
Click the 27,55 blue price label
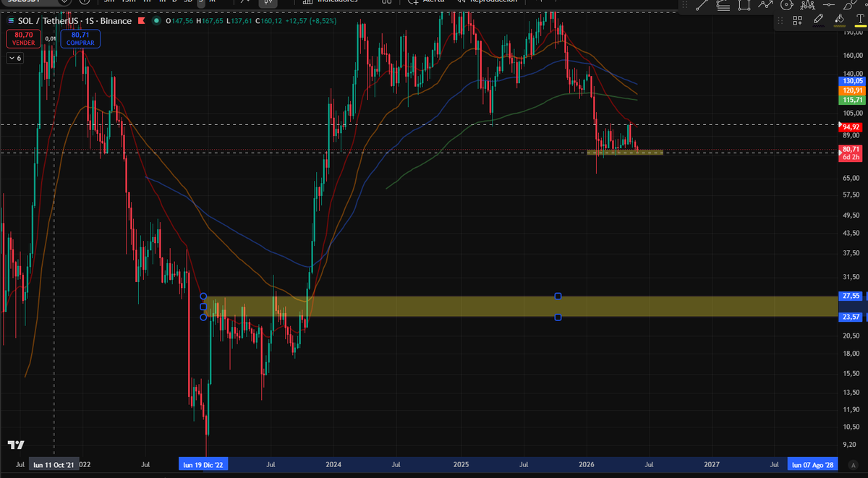[x=851, y=296]
